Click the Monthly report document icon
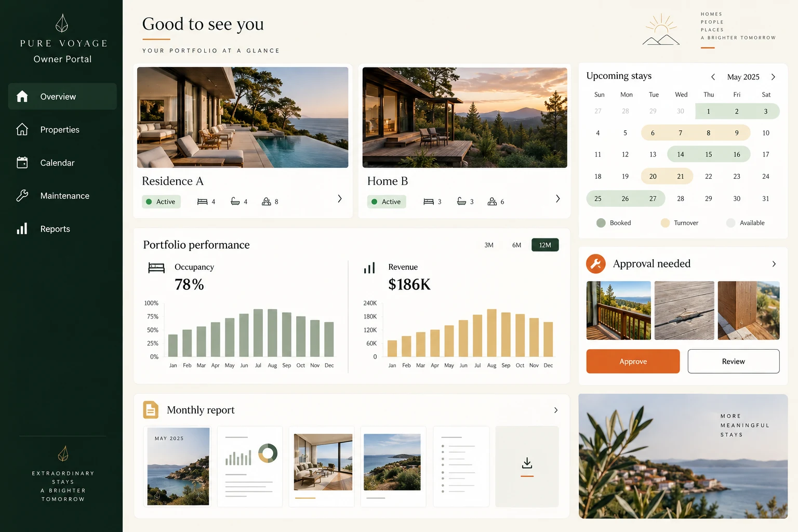 coord(151,410)
